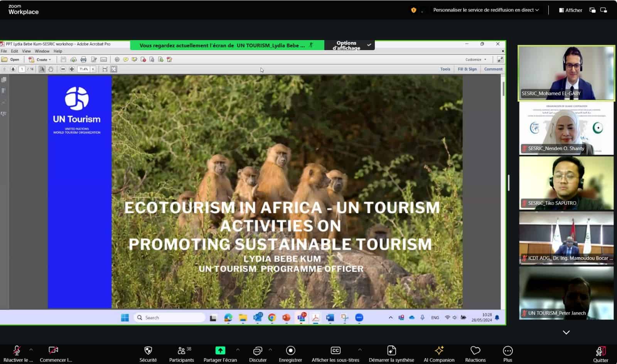
Task: Expand Options d'affichage dropdown
Action: tap(349, 45)
